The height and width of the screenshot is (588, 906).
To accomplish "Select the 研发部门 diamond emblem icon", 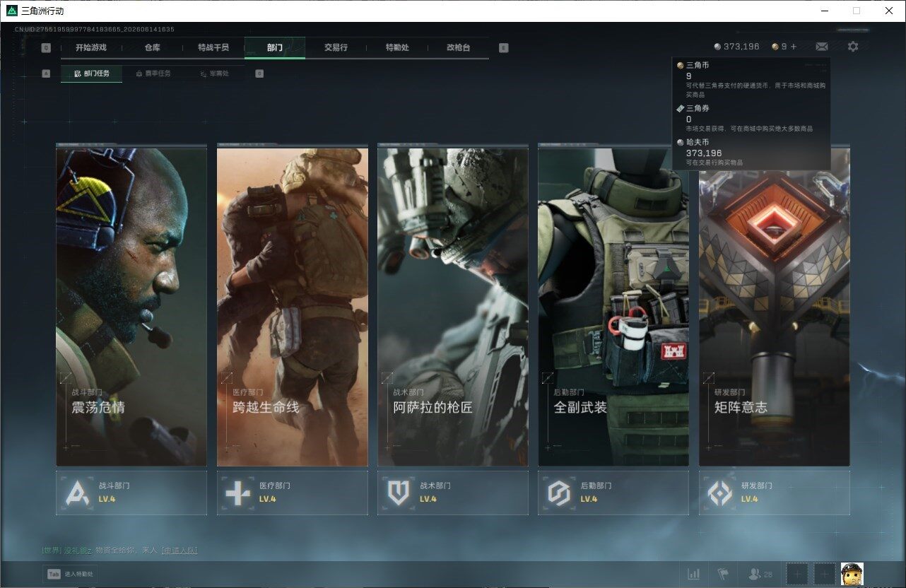I will click(720, 493).
